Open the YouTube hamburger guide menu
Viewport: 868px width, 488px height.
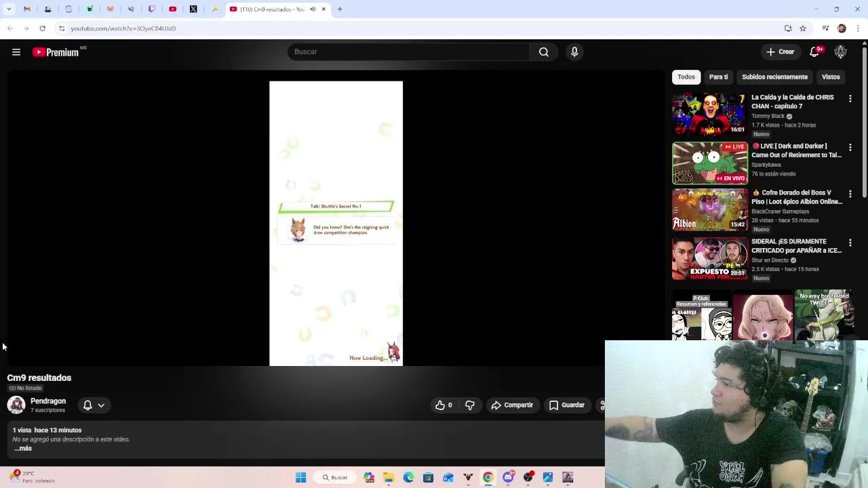point(16,52)
